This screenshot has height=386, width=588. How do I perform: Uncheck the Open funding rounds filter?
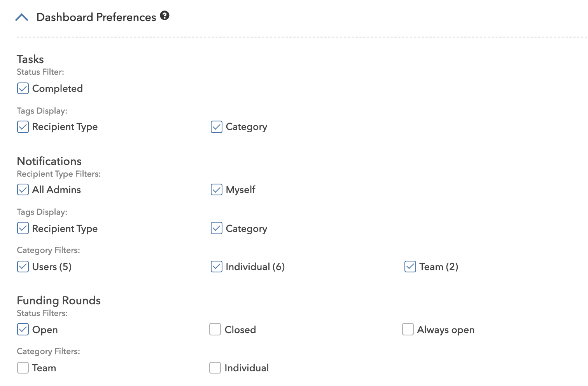click(x=23, y=329)
